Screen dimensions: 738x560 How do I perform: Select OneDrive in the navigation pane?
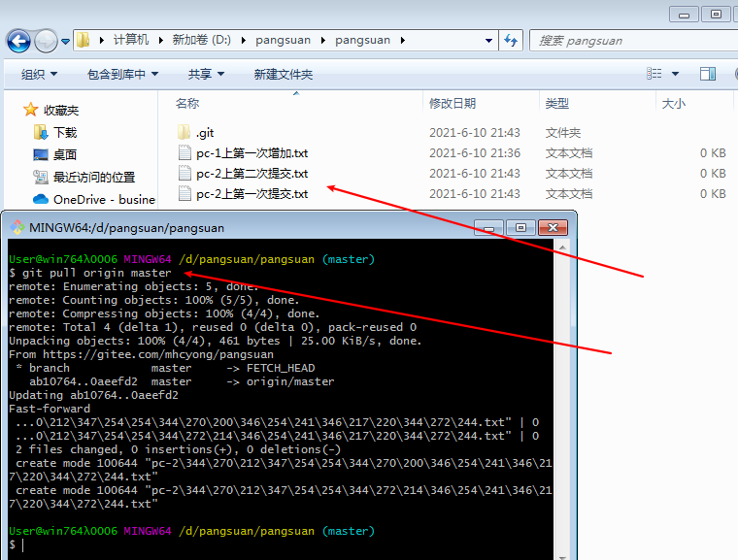click(103, 199)
